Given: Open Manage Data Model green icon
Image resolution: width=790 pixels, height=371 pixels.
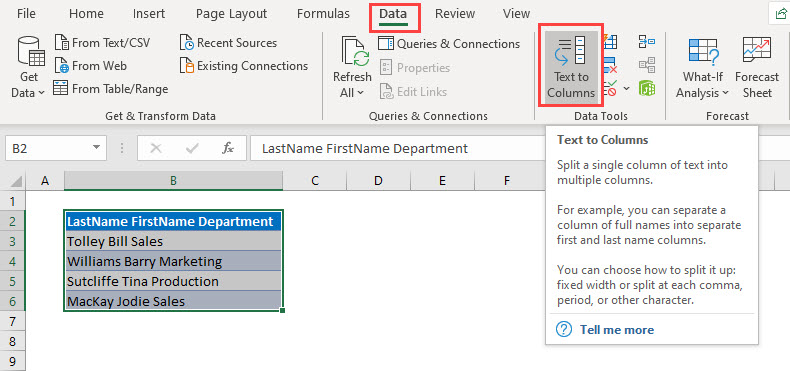Looking at the screenshot, I should (646, 89).
